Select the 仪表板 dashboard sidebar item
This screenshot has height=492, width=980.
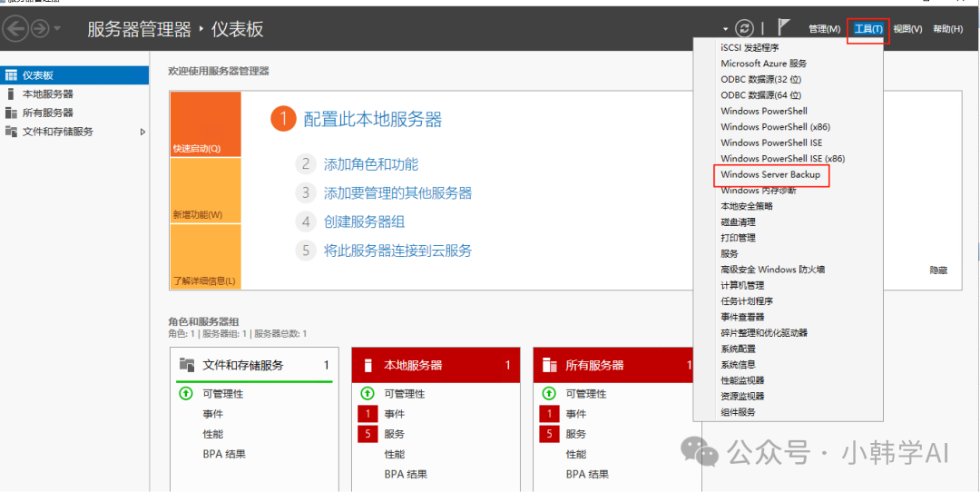pos(38,75)
